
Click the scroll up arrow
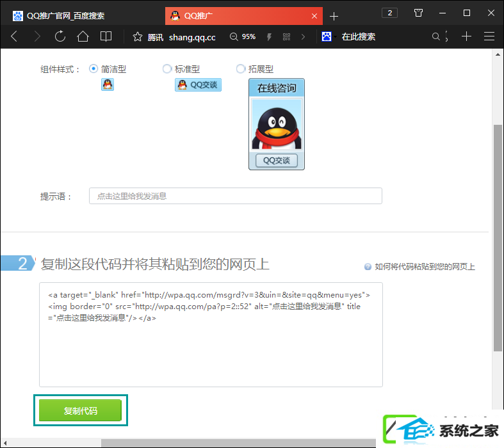pyautogui.click(x=498, y=54)
